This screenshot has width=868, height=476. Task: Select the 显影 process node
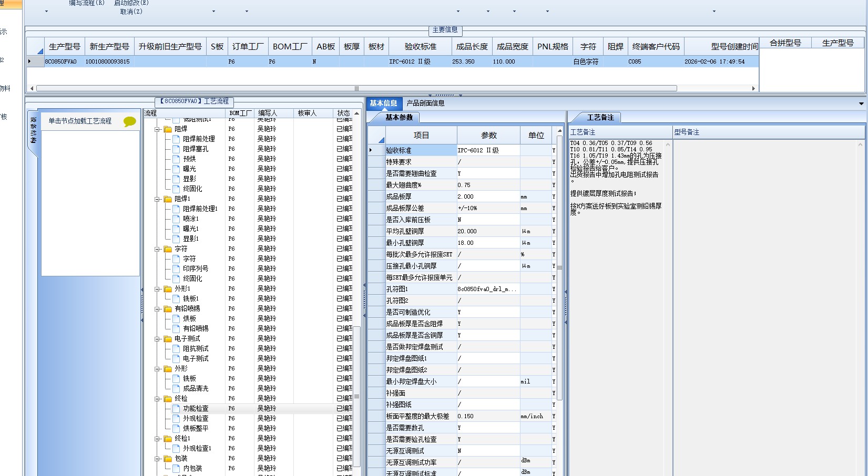click(x=189, y=179)
